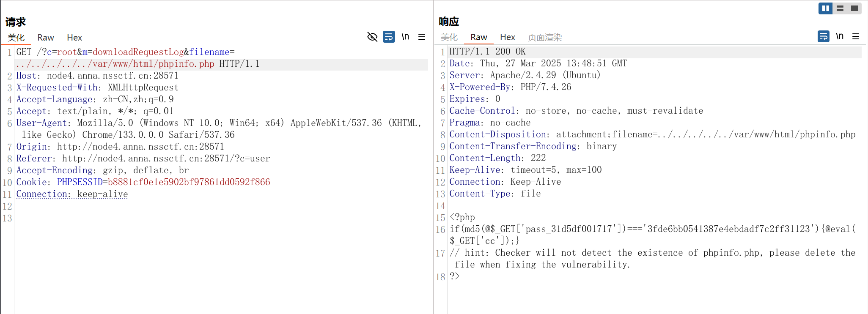Switch to Raw tab in request panel

tap(46, 38)
